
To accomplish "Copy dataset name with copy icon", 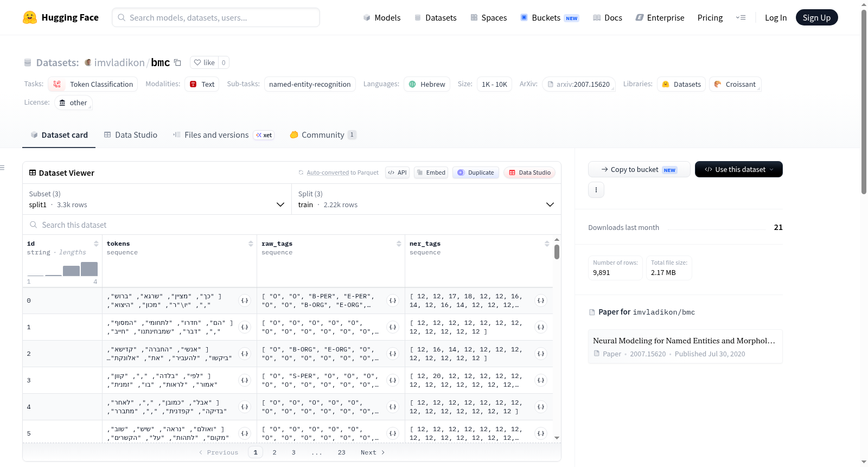I will click(x=177, y=62).
